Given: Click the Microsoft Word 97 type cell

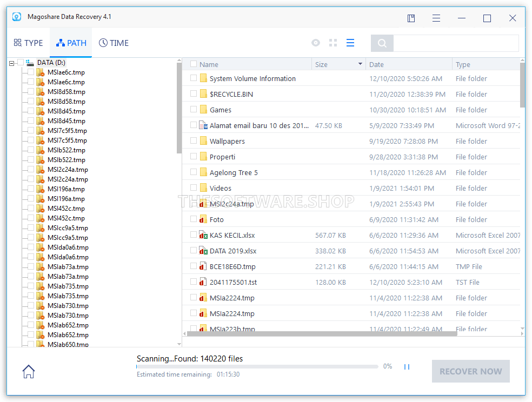Looking at the screenshot, I should (x=488, y=126).
